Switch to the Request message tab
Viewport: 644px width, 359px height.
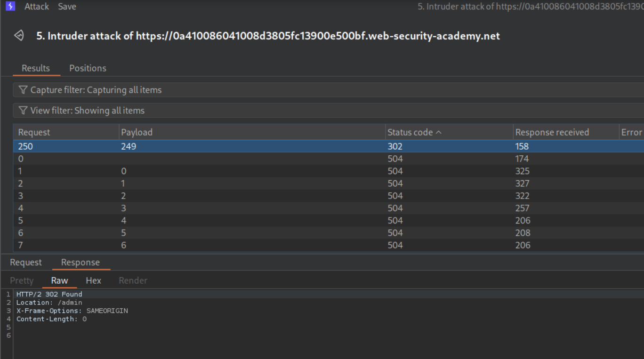[26, 263]
